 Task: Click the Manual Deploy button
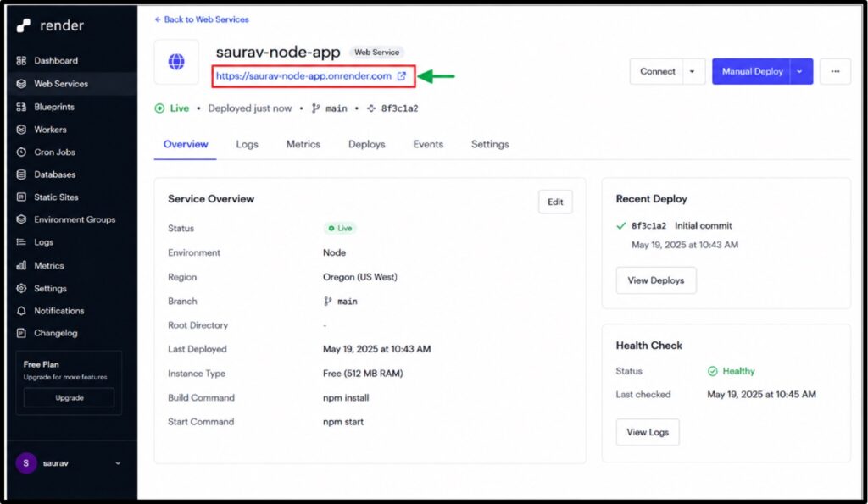pyautogui.click(x=752, y=71)
